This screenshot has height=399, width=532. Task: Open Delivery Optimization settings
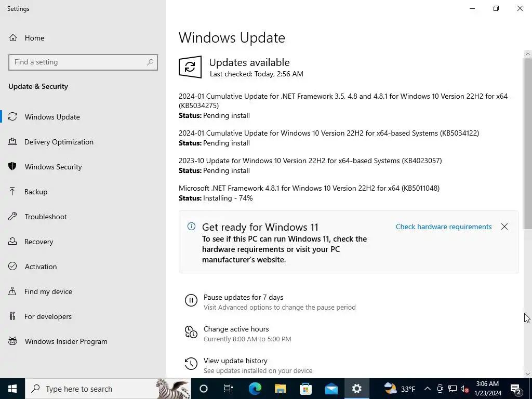click(83, 142)
